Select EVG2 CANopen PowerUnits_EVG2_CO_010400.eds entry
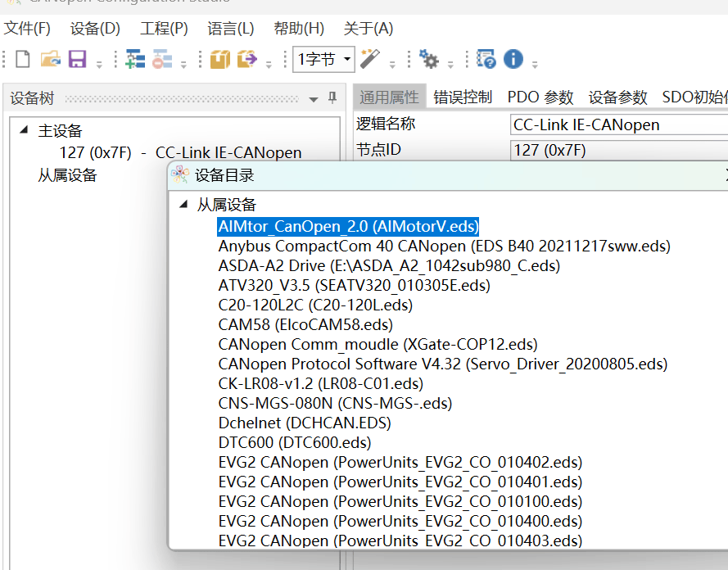The width and height of the screenshot is (728, 570). click(400, 521)
